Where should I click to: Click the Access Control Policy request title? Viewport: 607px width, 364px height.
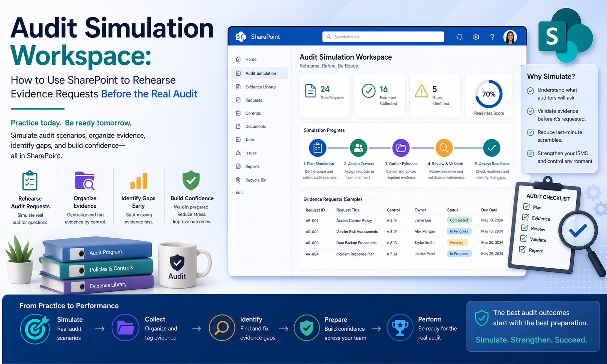click(x=354, y=220)
